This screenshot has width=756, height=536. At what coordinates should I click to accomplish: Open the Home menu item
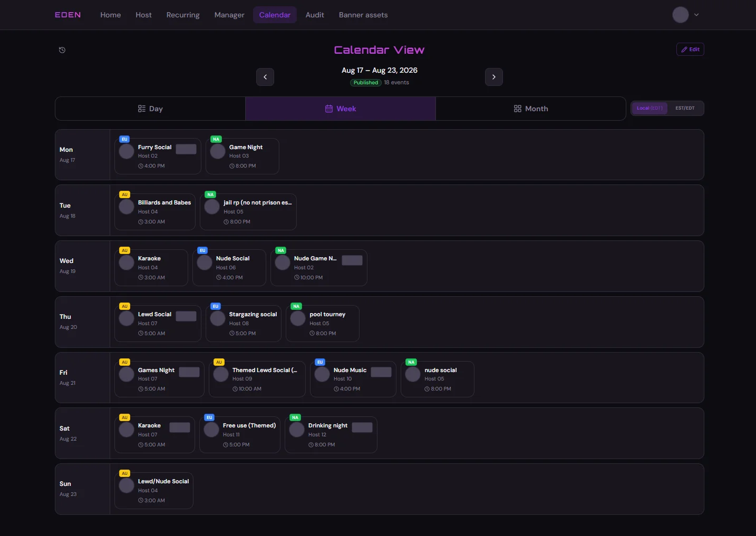pos(111,15)
